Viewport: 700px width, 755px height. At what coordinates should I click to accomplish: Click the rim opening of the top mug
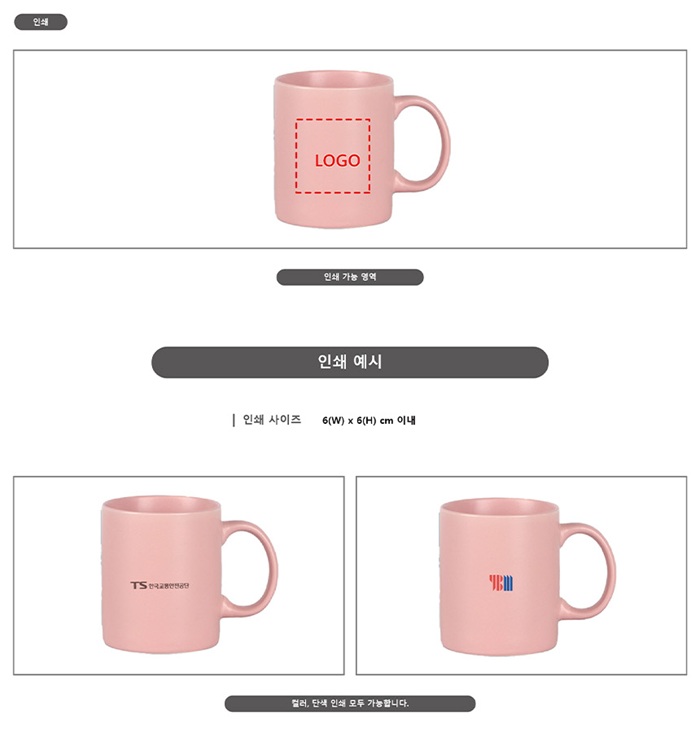click(x=334, y=79)
